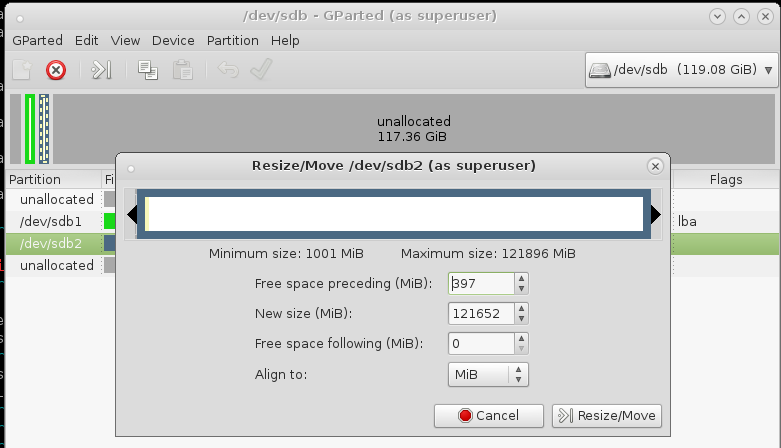Click the Flags column header
Viewport: 781px width, 448px height.
tap(726, 179)
